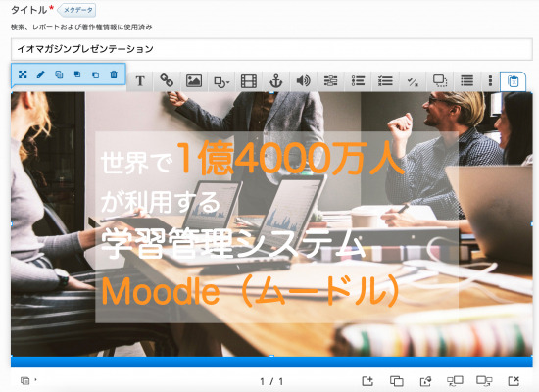Add Multiple Choice checklist activity
This screenshot has height=392, width=539.
(385, 81)
